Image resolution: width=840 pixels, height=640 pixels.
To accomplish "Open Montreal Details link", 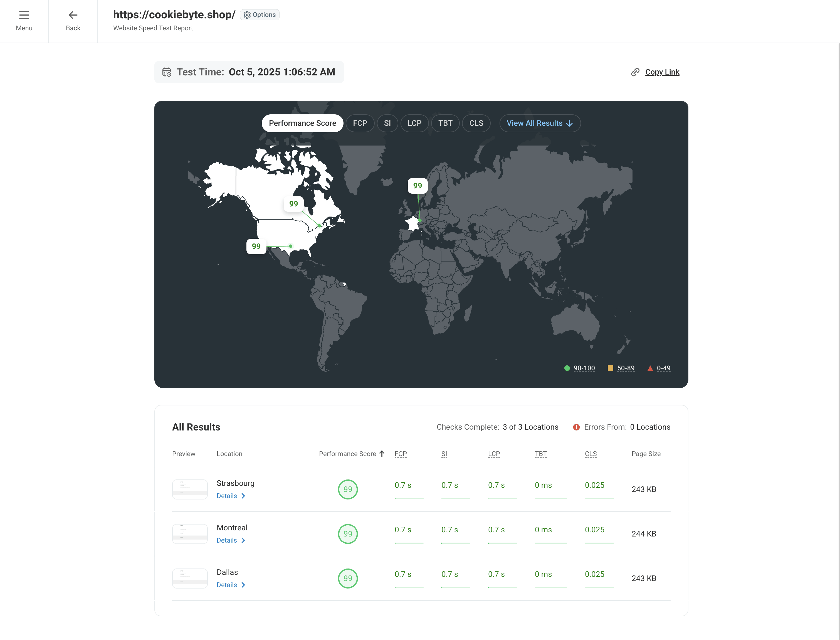I will (227, 540).
